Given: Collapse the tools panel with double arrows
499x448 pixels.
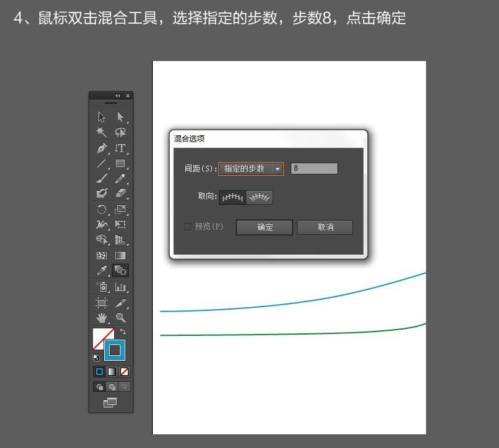Looking at the screenshot, I should point(118,95).
